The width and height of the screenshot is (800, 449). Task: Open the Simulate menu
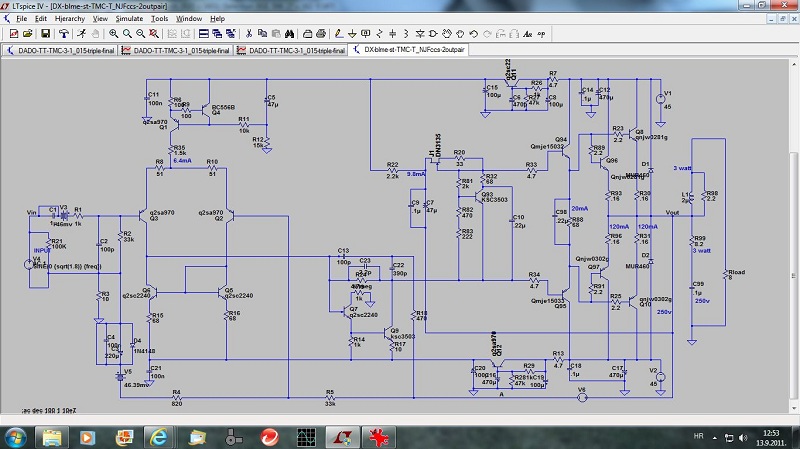click(x=131, y=18)
